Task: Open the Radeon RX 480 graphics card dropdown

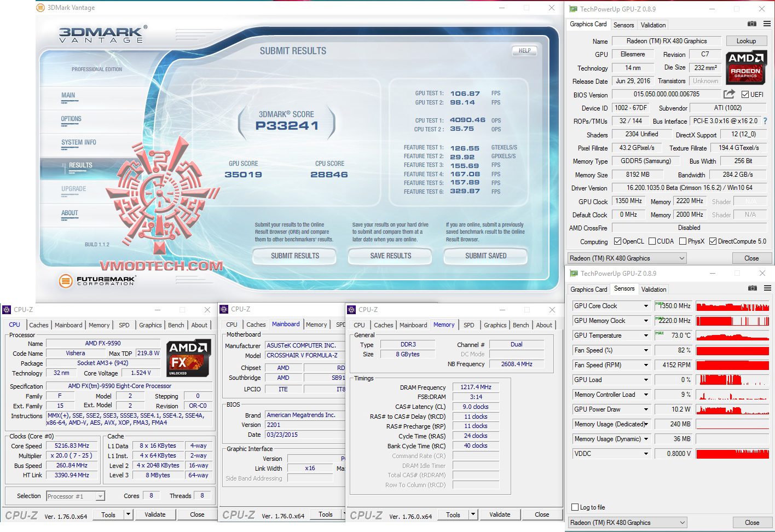Action: [681, 258]
